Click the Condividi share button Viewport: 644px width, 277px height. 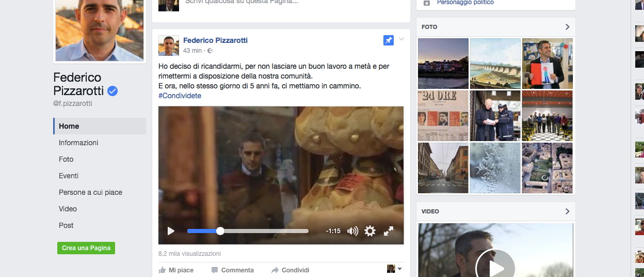[x=291, y=270]
